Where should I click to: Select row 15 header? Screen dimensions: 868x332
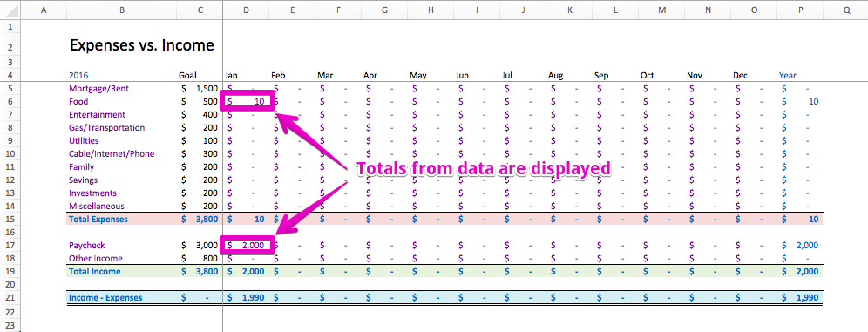pyautogui.click(x=10, y=219)
